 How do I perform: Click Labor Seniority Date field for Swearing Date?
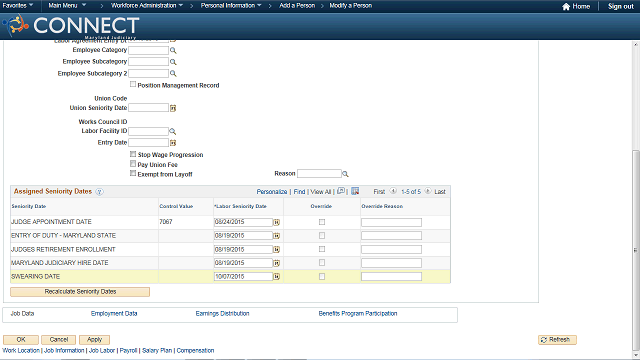(243, 277)
